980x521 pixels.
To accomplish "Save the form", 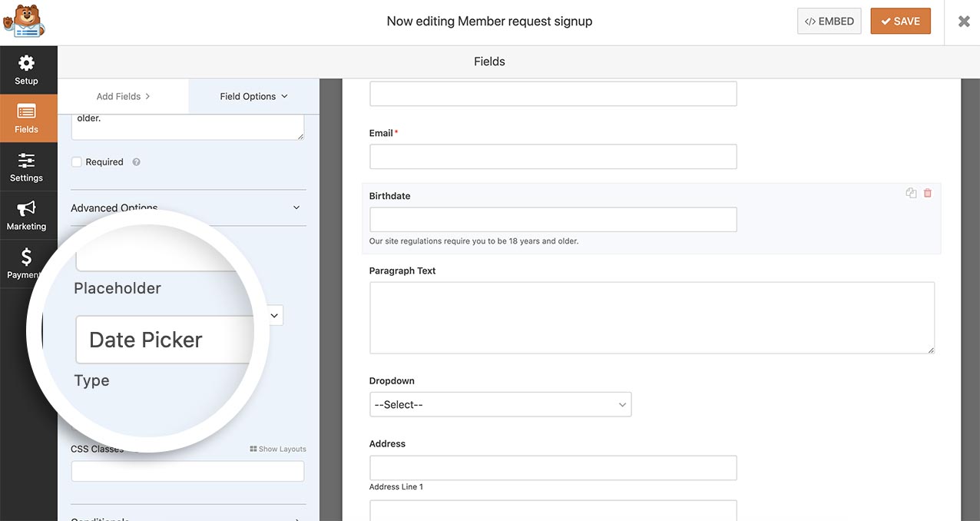I will (900, 22).
